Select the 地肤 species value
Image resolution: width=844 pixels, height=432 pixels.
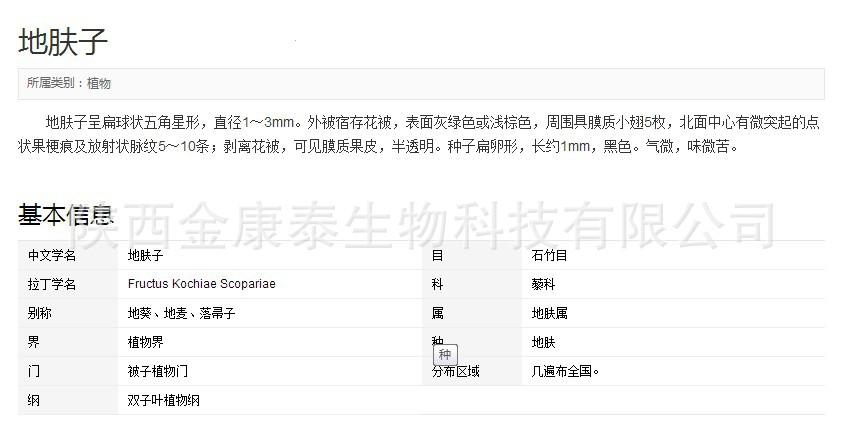543,343
